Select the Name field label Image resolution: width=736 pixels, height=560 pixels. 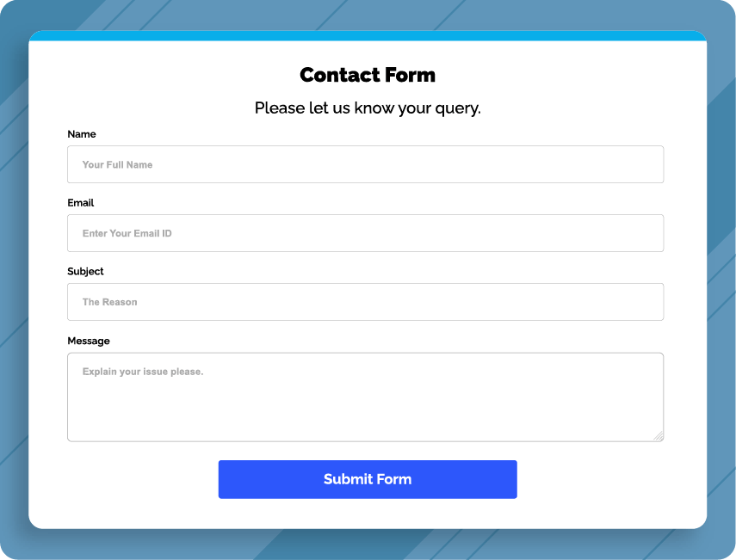pyautogui.click(x=82, y=134)
